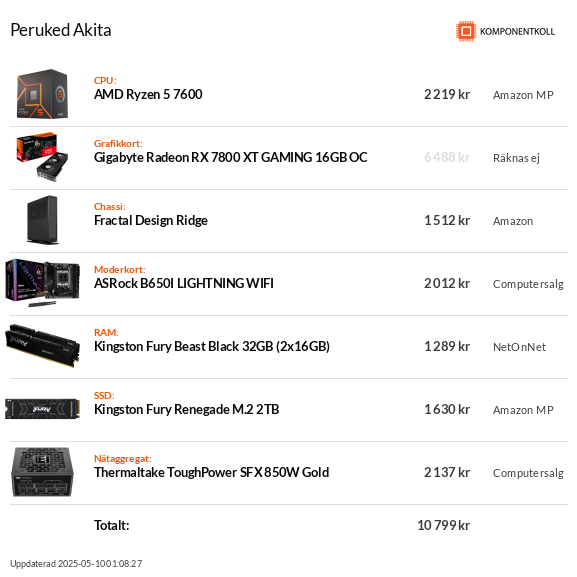Click the NetOnNet store name
This screenshot has height=577, width=577.
click(x=519, y=347)
